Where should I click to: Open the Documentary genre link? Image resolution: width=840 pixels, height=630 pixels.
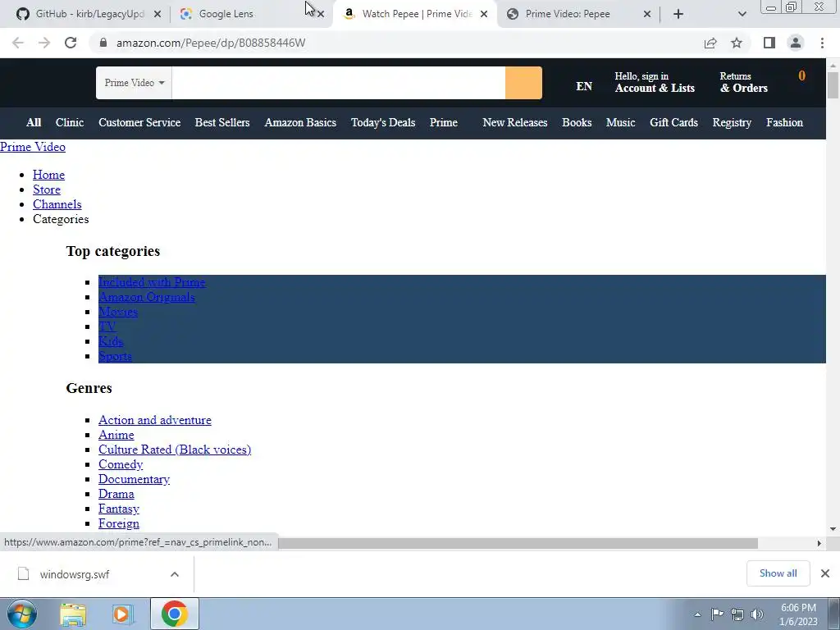(x=134, y=479)
